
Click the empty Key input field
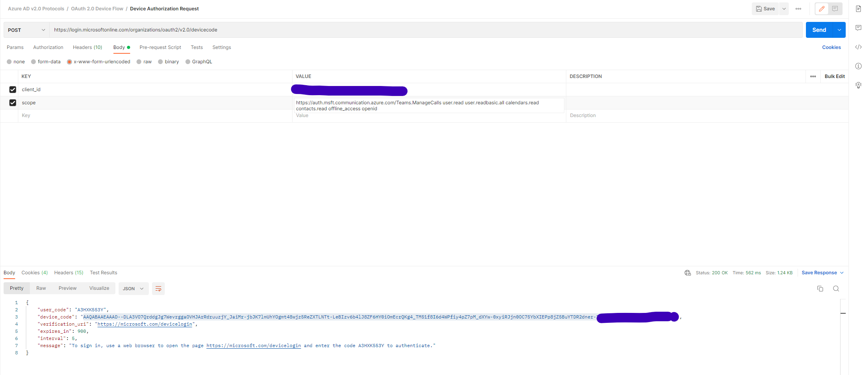point(155,115)
